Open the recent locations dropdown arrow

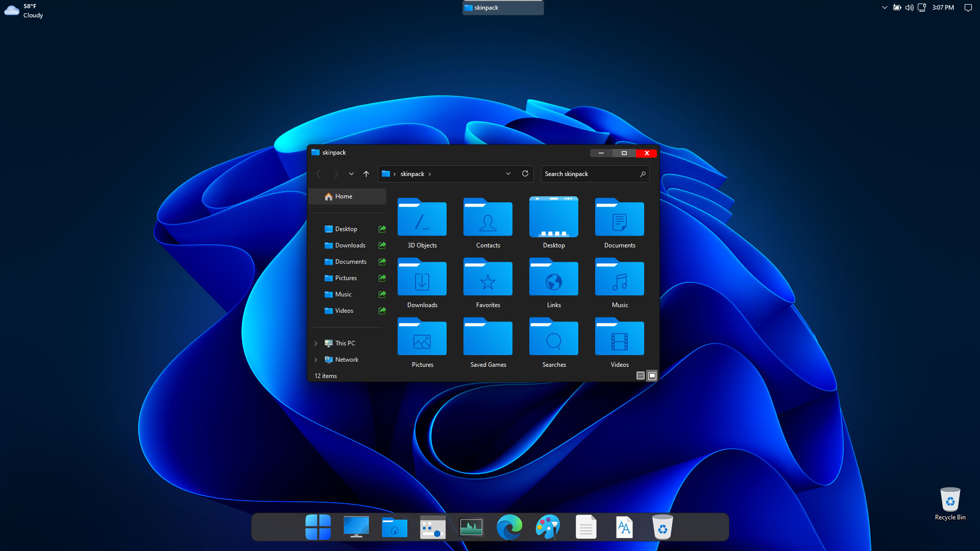pos(351,174)
